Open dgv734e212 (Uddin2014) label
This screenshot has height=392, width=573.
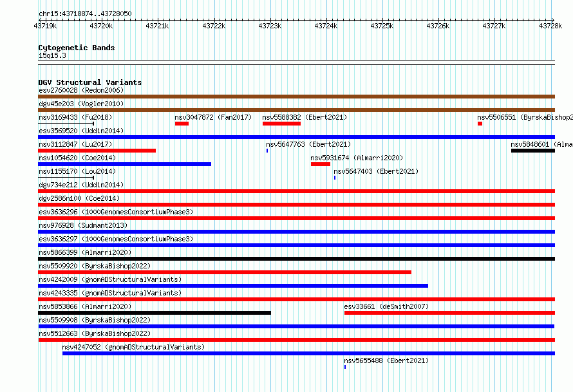tap(81, 185)
